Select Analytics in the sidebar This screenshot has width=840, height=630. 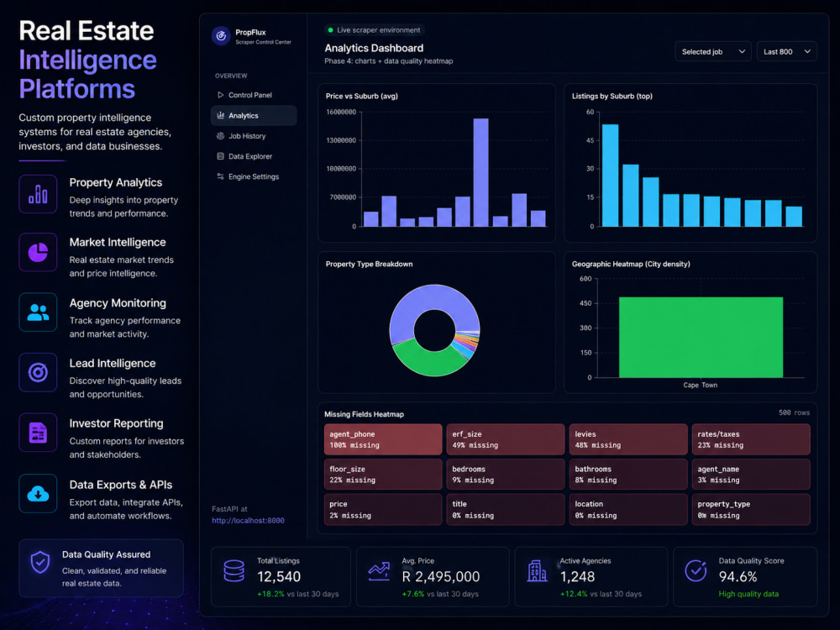click(x=254, y=115)
